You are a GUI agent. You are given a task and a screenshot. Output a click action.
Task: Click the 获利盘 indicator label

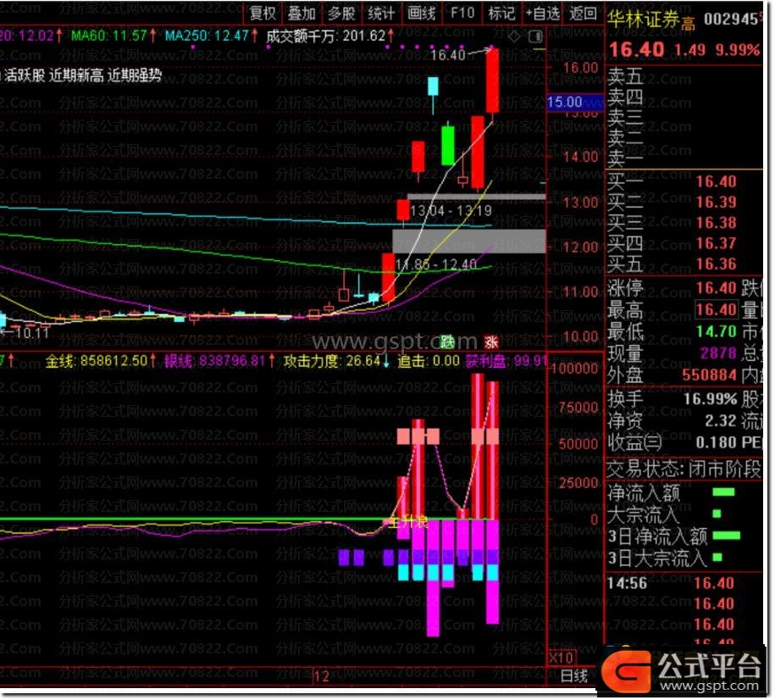click(507, 361)
